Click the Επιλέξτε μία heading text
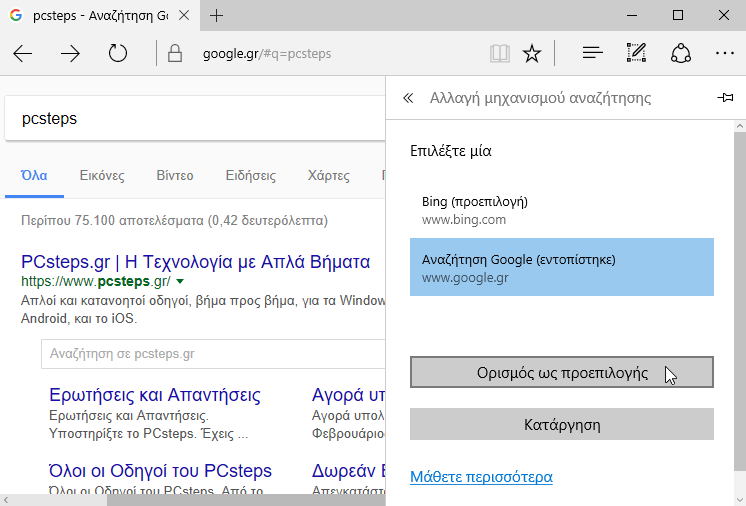 451,151
